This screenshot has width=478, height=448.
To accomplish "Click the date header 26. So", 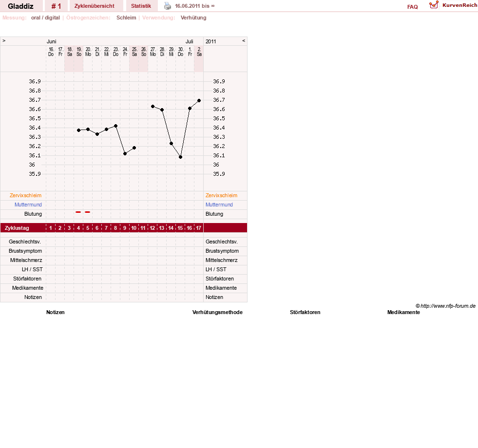I will (x=144, y=52).
